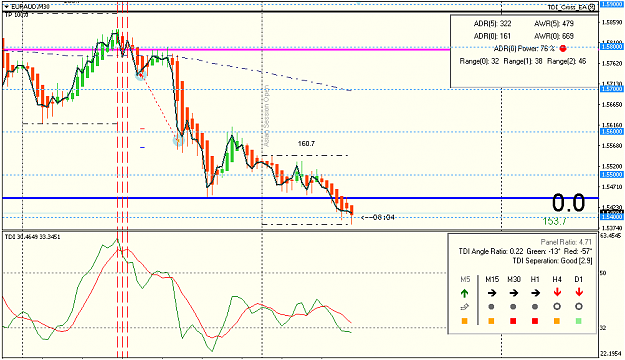Click the hollow circle under D1
This screenshot has width=625, height=360.
tap(579, 307)
